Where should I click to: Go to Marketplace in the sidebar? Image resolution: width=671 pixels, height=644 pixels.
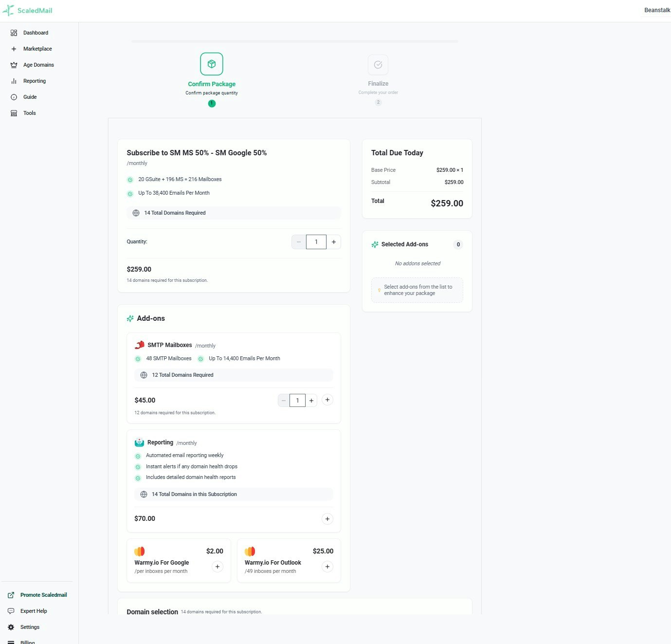(37, 49)
